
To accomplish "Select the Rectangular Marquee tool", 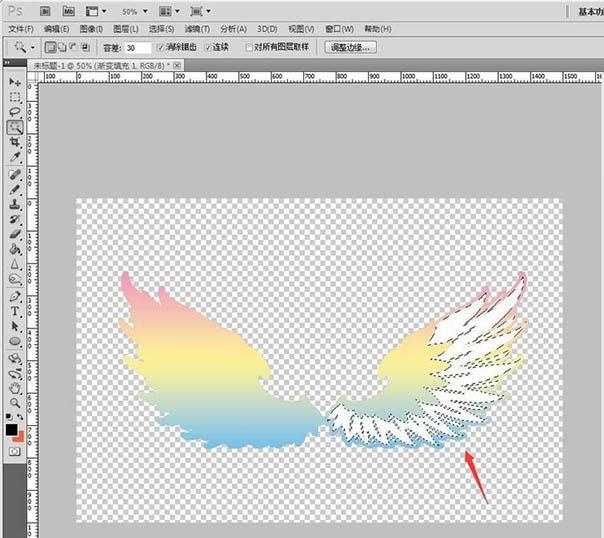I will (15, 97).
